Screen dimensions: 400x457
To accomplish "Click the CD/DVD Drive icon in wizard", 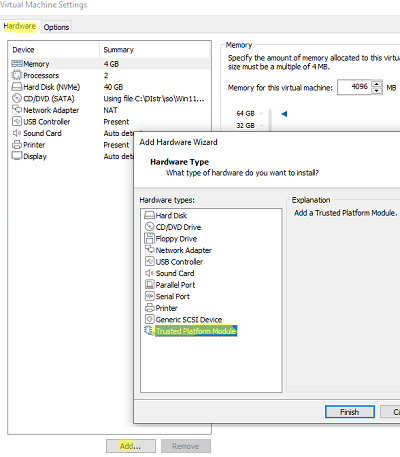I will (x=150, y=227).
